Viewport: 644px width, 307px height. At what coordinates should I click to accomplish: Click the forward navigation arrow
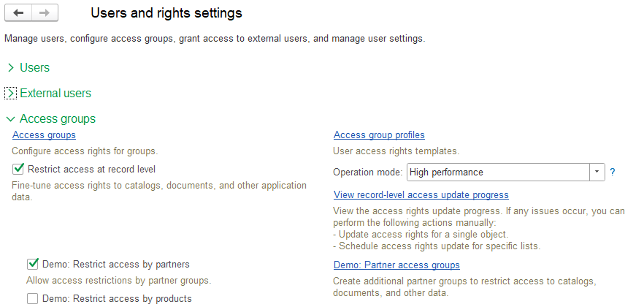[x=44, y=13]
